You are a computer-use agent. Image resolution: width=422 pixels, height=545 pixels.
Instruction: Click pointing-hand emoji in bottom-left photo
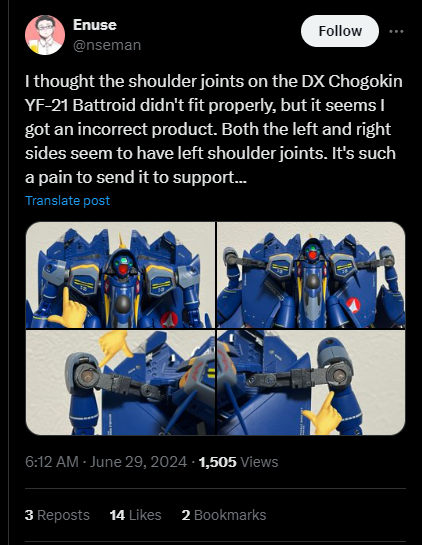[x=113, y=347]
